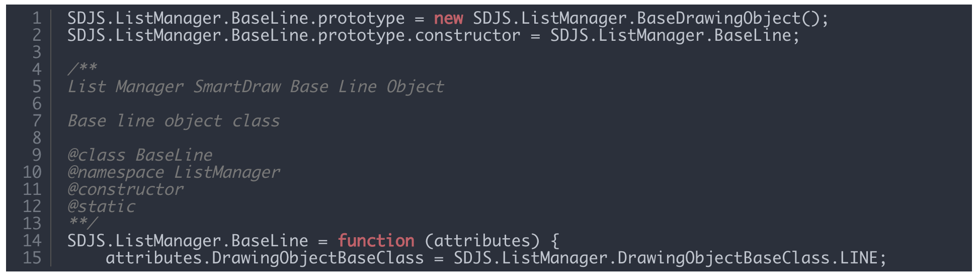
Task: Click line number 8 in the gutter
Action: click(37, 139)
